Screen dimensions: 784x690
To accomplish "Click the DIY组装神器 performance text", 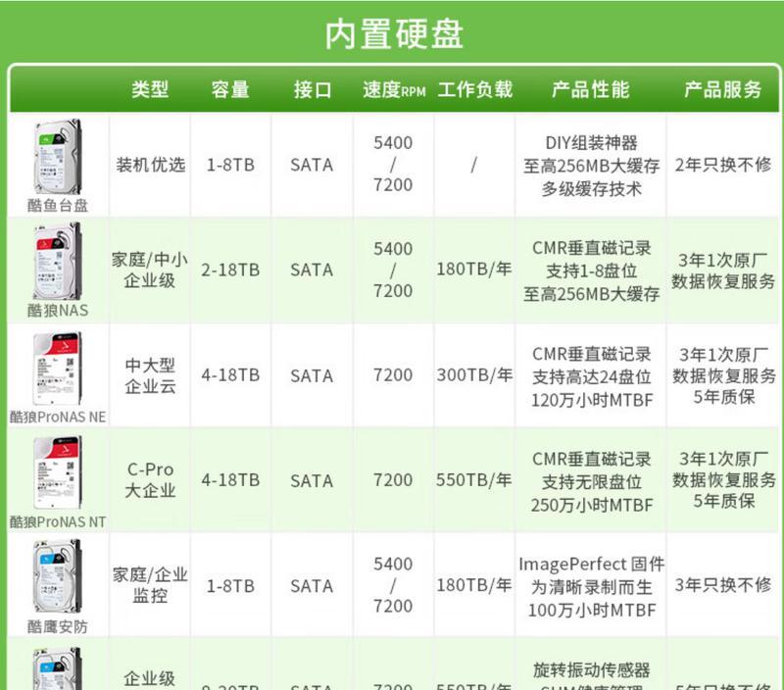I will (x=591, y=143).
